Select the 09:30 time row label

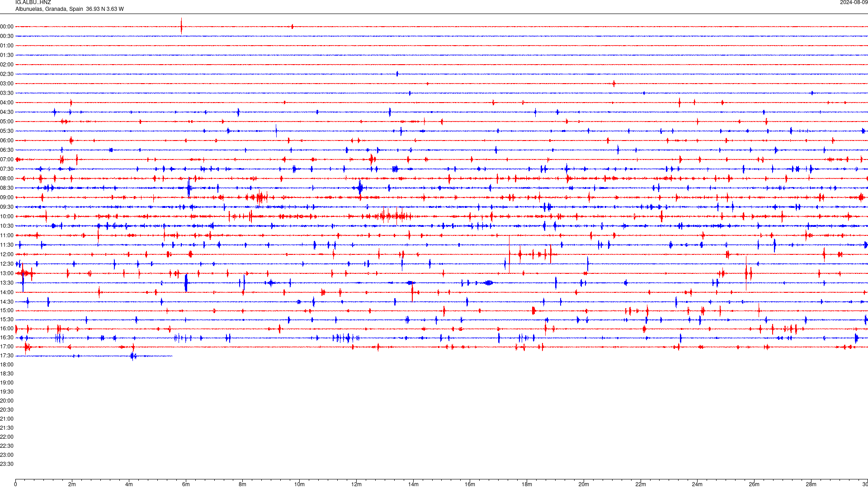[7, 207]
